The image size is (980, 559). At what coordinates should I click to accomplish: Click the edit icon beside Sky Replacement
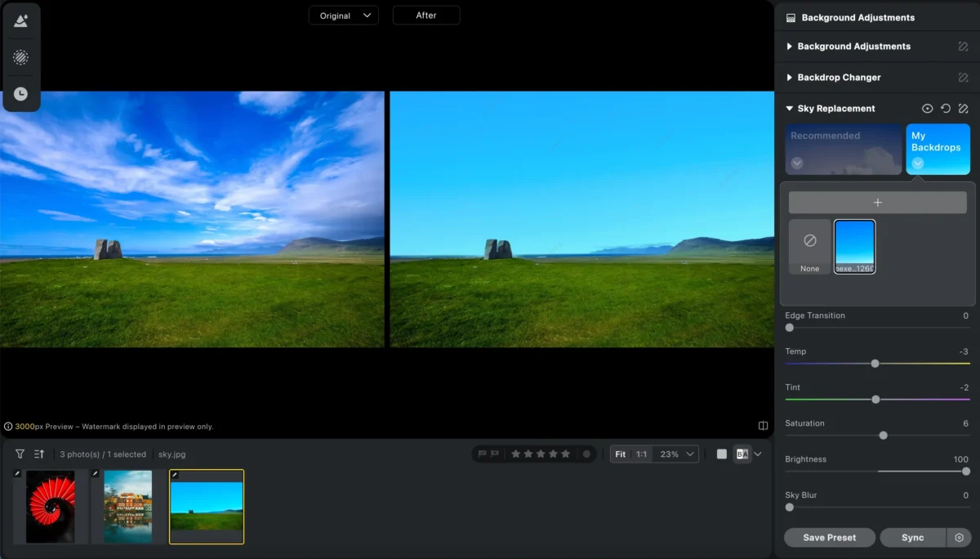pyautogui.click(x=964, y=109)
